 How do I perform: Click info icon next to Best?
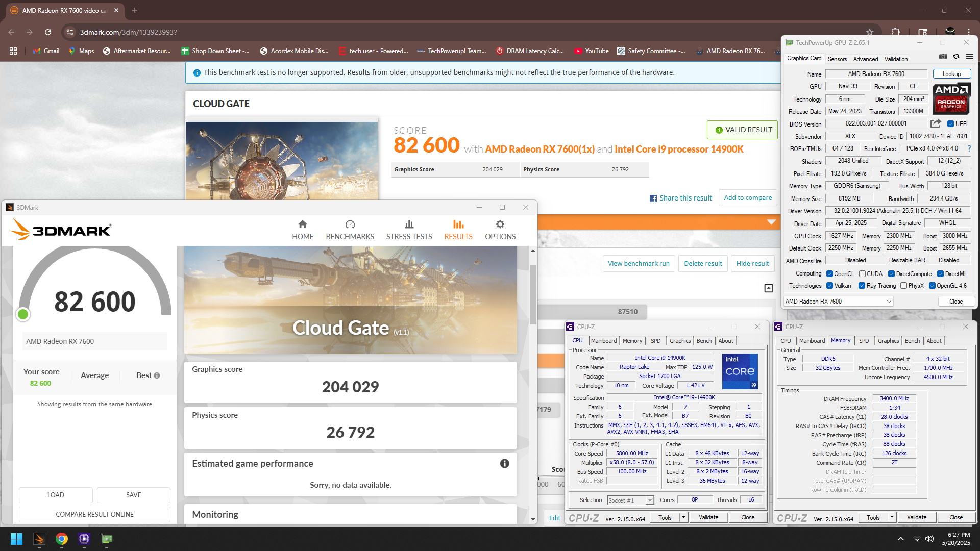(x=157, y=375)
